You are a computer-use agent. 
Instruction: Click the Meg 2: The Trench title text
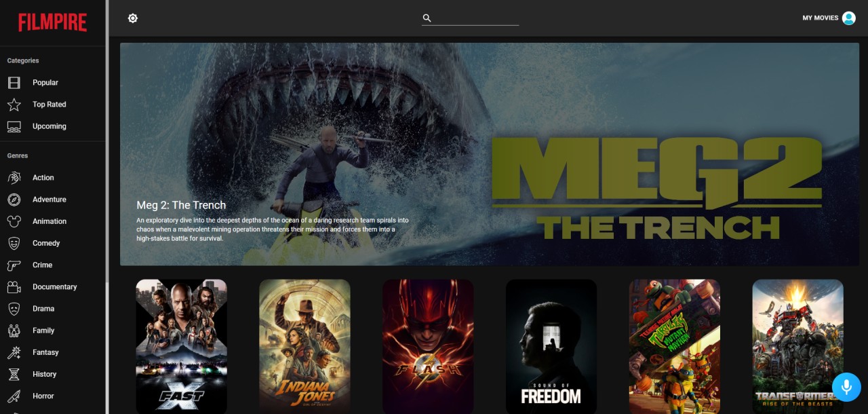point(181,205)
